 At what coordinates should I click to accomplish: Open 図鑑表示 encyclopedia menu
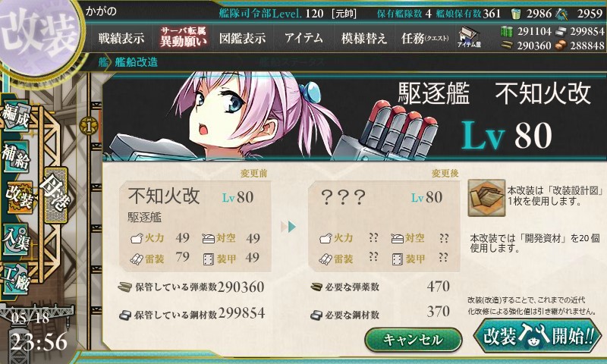tap(242, 38)
